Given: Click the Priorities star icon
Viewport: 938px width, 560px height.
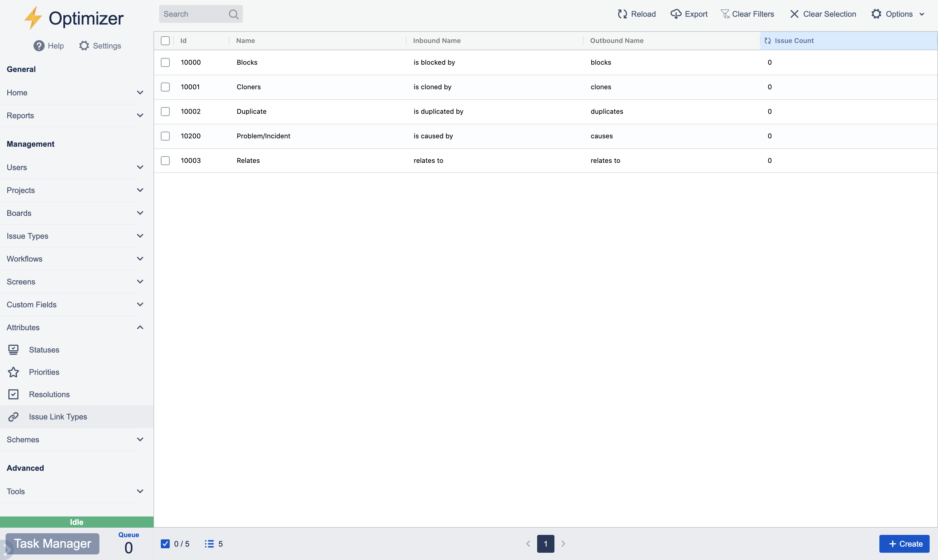Looking at the screenshot, I should (14, 372).
